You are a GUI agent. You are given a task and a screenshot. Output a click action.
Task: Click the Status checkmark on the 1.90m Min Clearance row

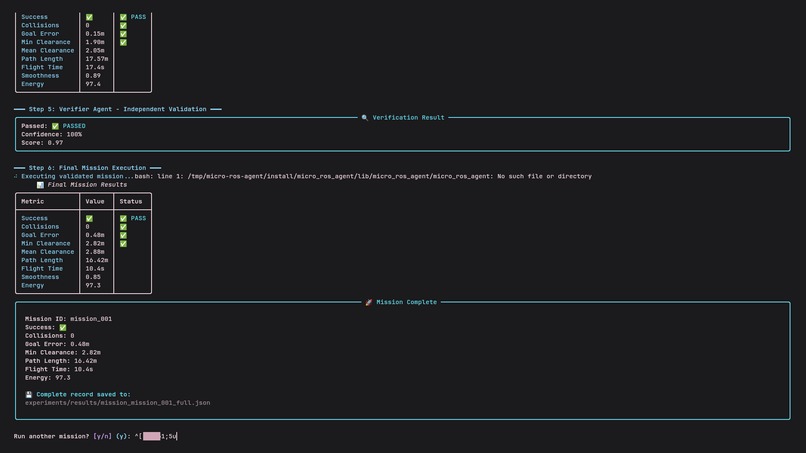pyautogui.click(x=123, y=42)
